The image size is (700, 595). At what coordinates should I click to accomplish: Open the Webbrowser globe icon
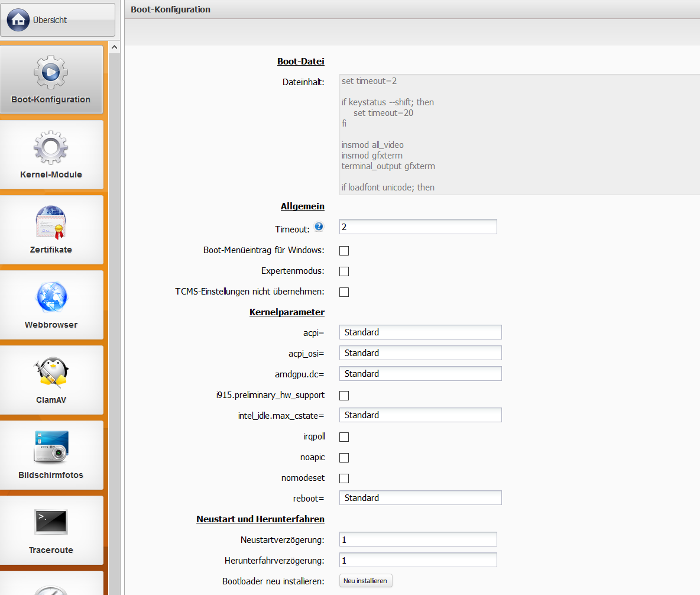52,297
